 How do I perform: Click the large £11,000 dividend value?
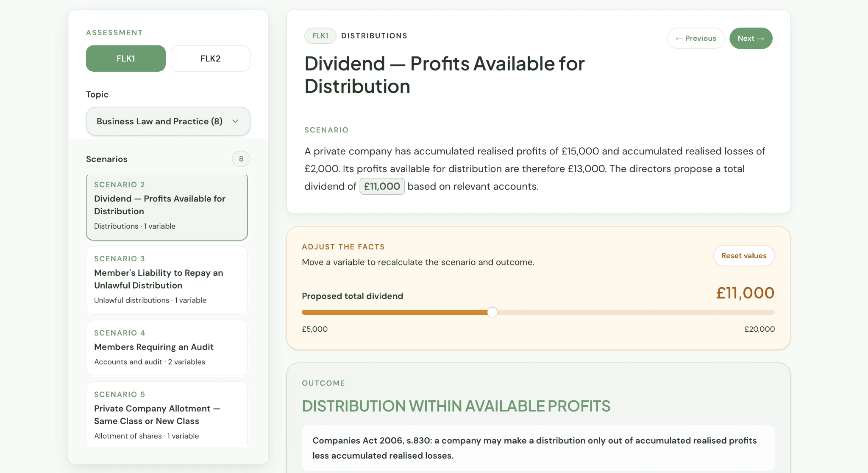745,293
